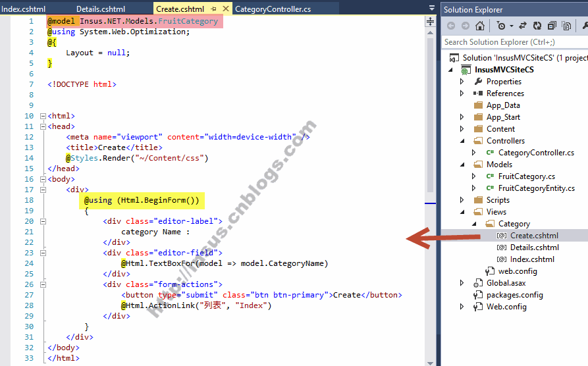The height and width of the screenshot is (366, 588).
Task: Collapse the Controllers folder arrow
Action: point(462,141)
